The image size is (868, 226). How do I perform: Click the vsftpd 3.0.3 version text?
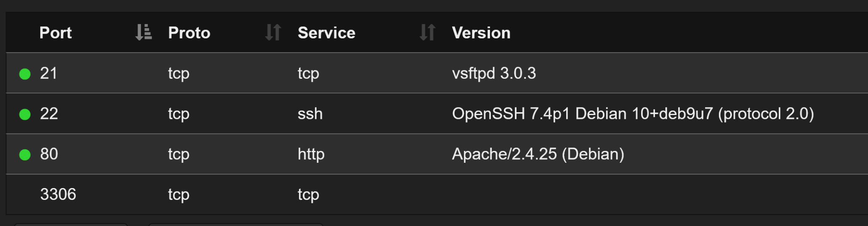tap(494, 73)
